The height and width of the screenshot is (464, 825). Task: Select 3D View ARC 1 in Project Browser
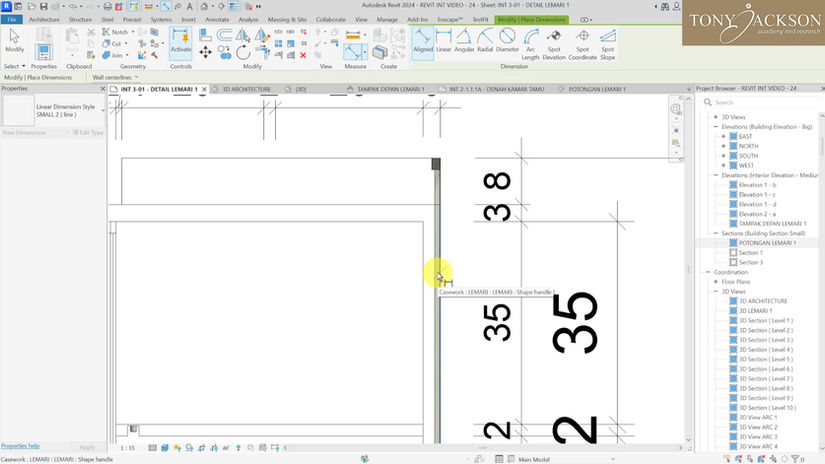click(758, 417)
